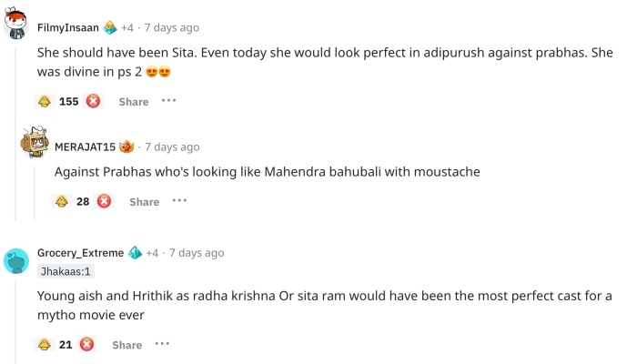The width and height of the screenshot is (637, 364).
Task: Open Grocery_Extreme's user profile link
Action: tap(80, 252)
